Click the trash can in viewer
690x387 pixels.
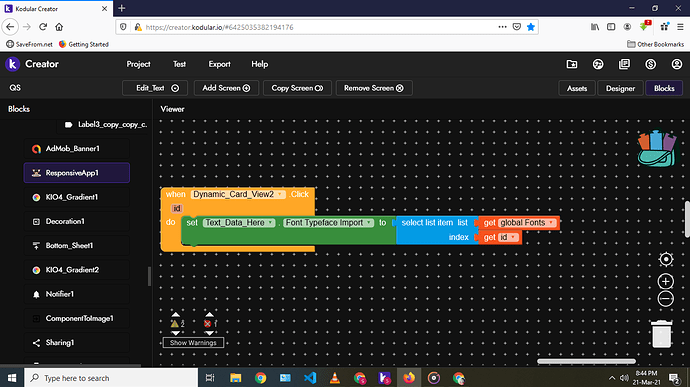[x=661, y=334]
